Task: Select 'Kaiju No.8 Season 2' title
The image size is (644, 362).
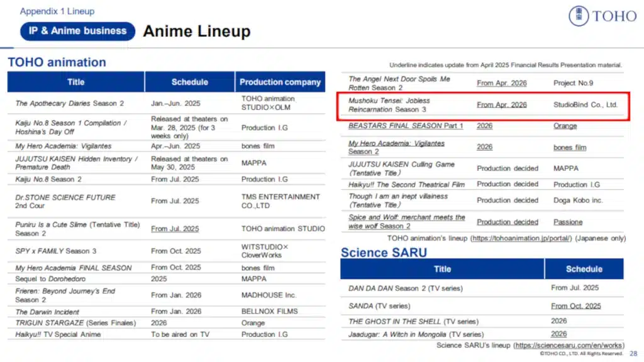Action: click(x=48, y=179)
